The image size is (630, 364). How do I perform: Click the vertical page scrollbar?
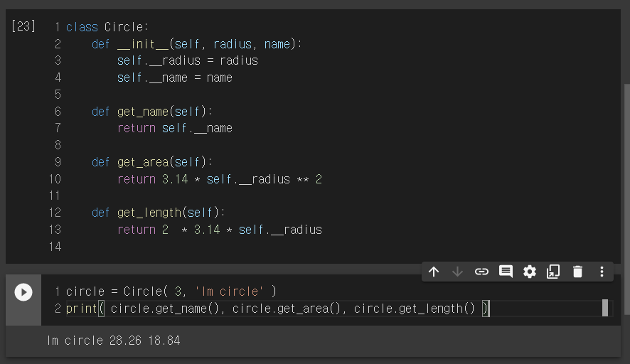(626, 199)
